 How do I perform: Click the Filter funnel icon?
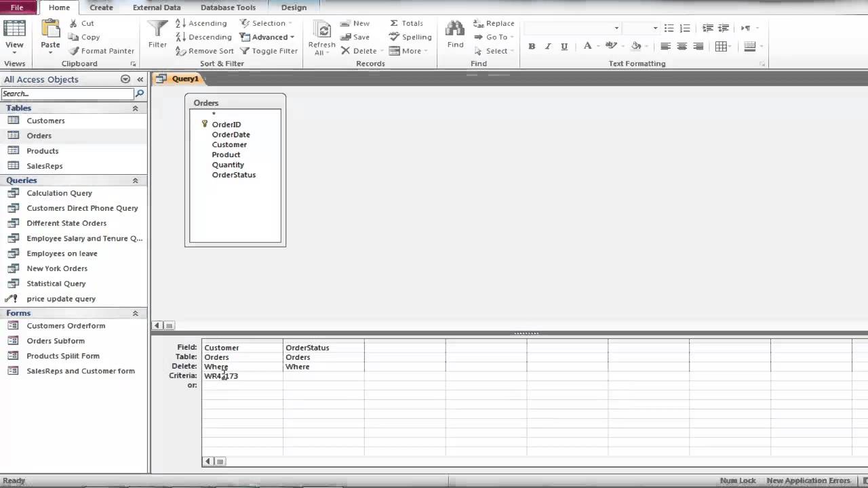click(x=157, y=28)
